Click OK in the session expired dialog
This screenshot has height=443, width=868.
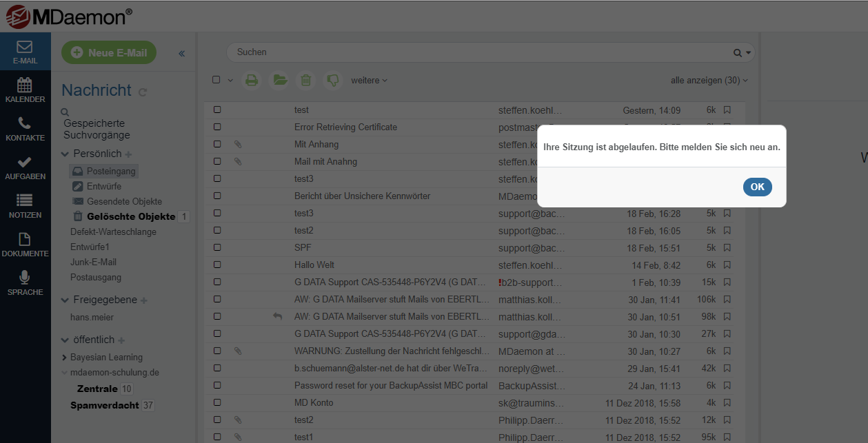click(757, 187)
